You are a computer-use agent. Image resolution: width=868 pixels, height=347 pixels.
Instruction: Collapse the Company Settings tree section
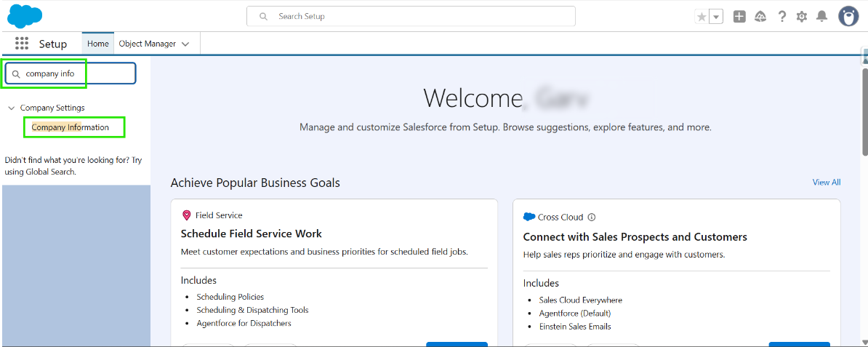point(12,108)
